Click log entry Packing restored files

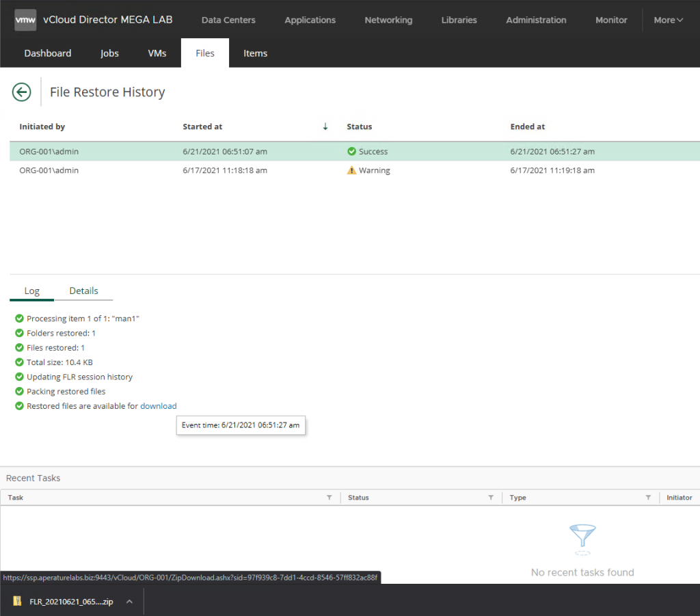[66, 391]
